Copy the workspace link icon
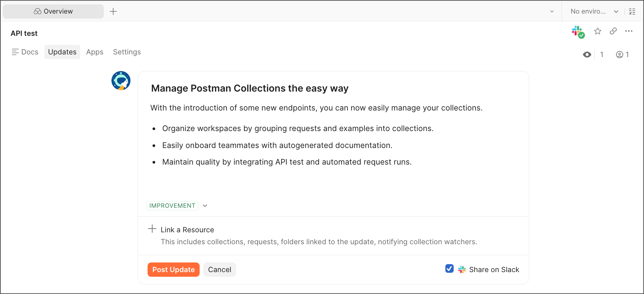This screenshot has height=294, width=644. (x=613, y=31)
